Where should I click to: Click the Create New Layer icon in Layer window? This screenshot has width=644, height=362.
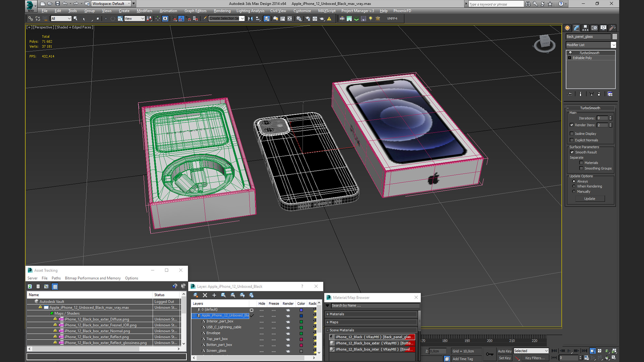click(196, 295)
